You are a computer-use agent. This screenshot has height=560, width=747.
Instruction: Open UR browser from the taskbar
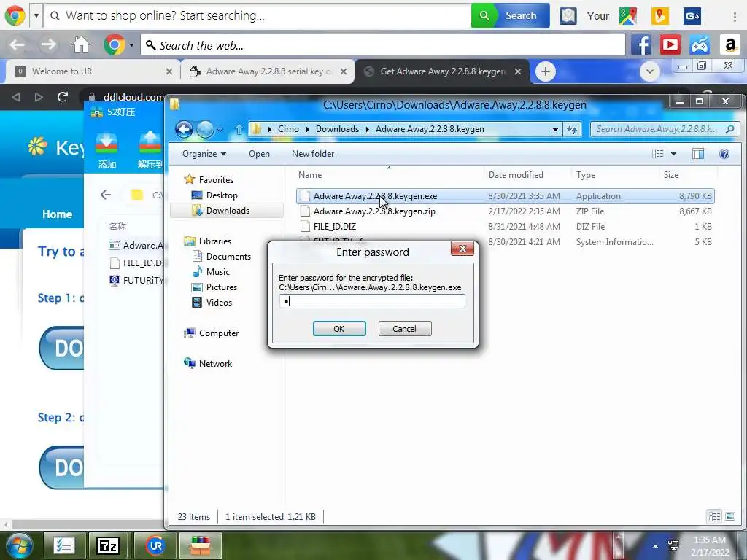point(155,545)
